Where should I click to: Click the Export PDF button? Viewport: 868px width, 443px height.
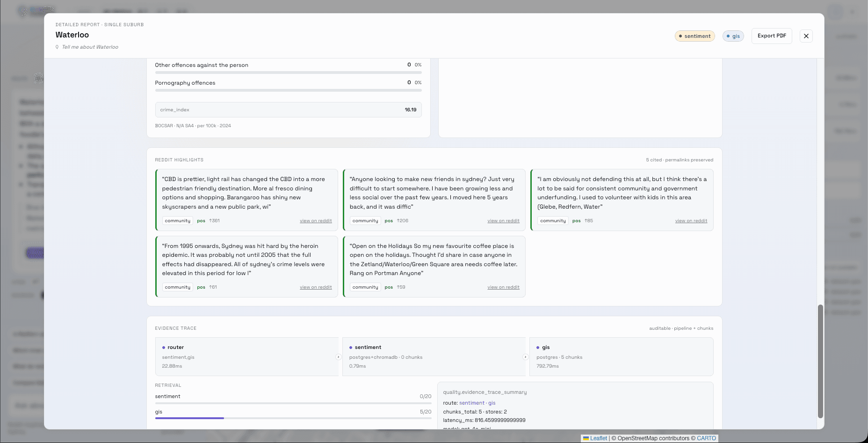point(772,36)
